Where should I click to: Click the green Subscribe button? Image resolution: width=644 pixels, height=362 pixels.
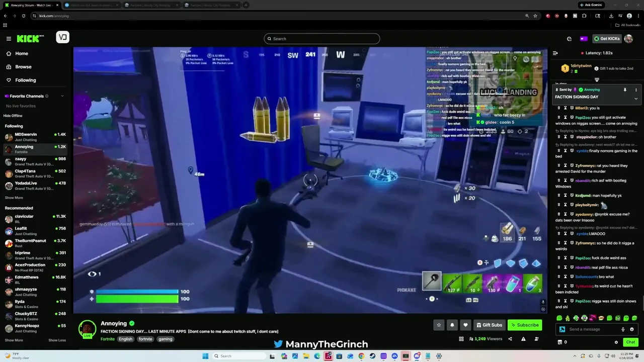[525, 325]
